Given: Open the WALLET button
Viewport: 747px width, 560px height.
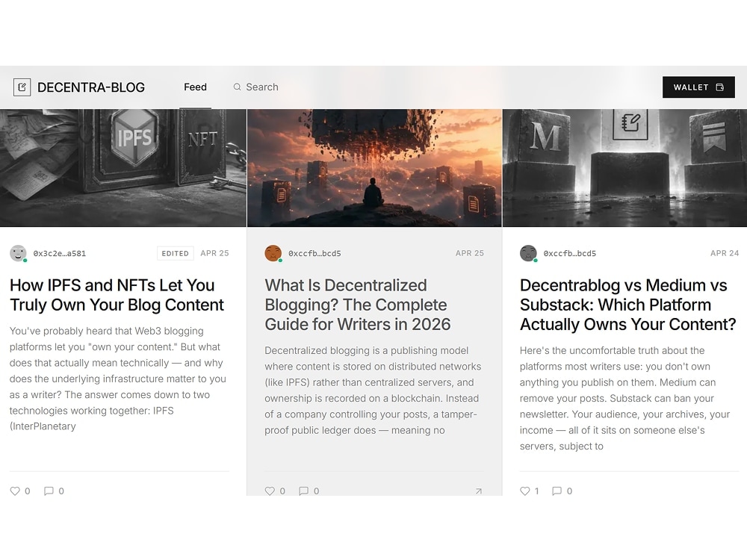Looking at the screenshot, I should (x=698, y=87).
